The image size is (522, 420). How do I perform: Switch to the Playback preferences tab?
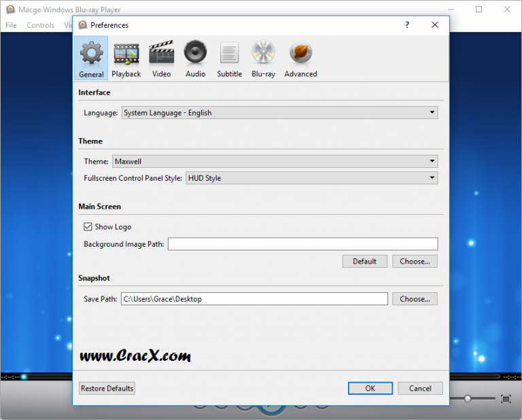(126, 58)
